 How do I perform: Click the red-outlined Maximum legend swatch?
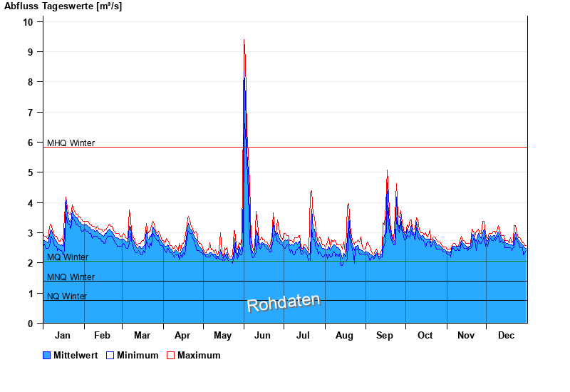170,355
